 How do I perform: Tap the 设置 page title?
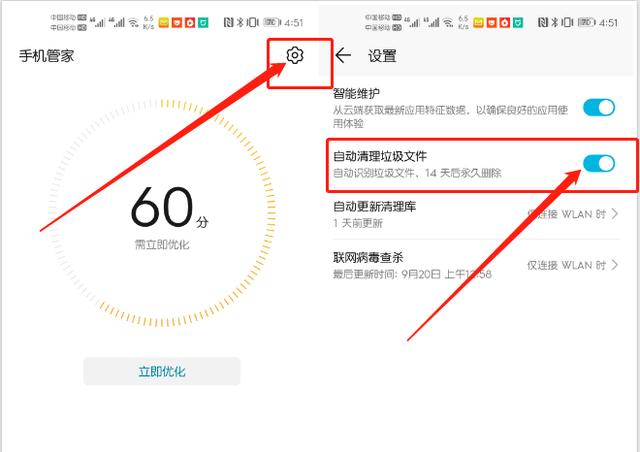[382, 56]
